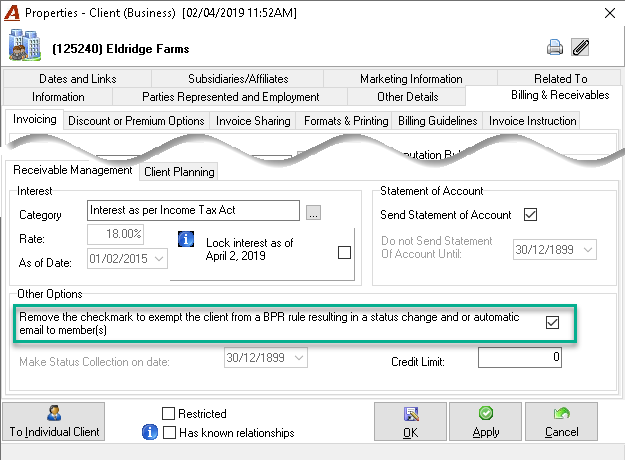Open attachments via the paperclip icon
The image size is (625, 460).
[x=580, y=47]
